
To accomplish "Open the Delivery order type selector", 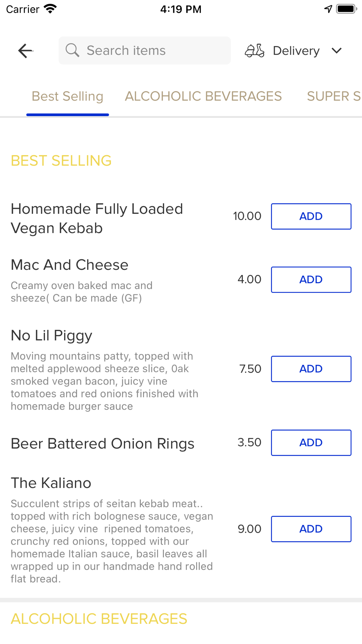I will point(294,51).
